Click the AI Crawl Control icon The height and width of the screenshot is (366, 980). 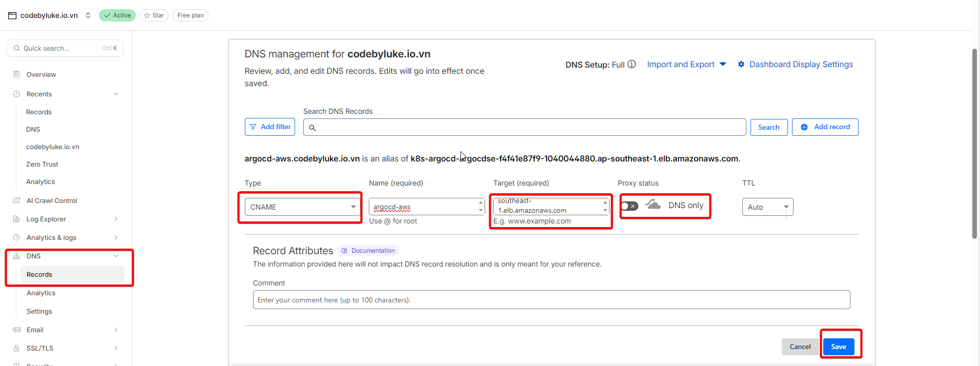pos(16,200)
